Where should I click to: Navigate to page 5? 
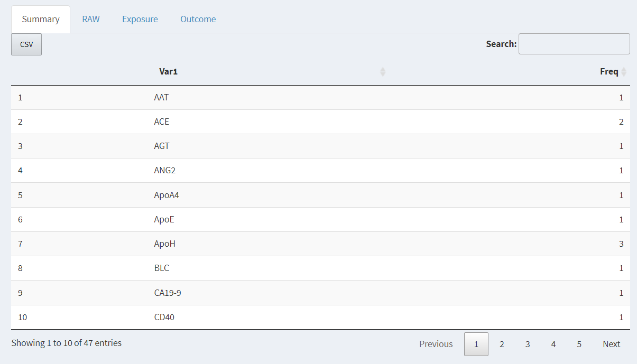579,344
